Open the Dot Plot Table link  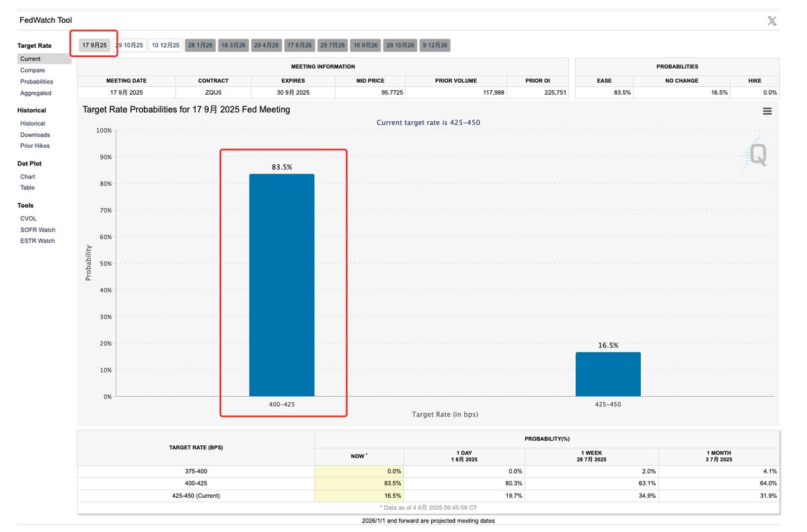(28, 188)
